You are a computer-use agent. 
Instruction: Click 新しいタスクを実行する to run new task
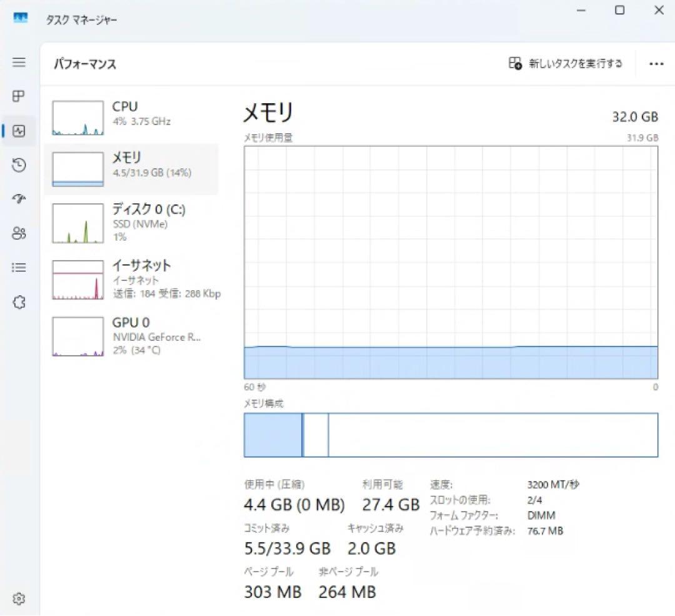point(566,64)
